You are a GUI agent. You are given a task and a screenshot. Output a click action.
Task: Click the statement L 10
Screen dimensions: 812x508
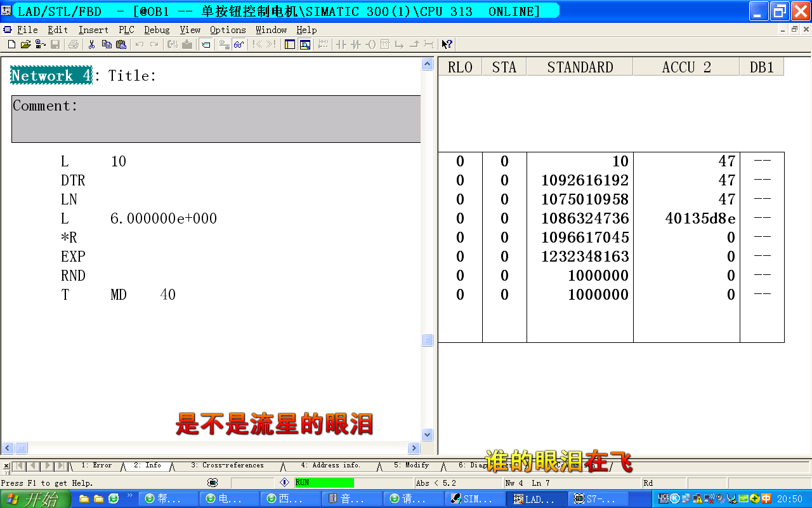94,161
